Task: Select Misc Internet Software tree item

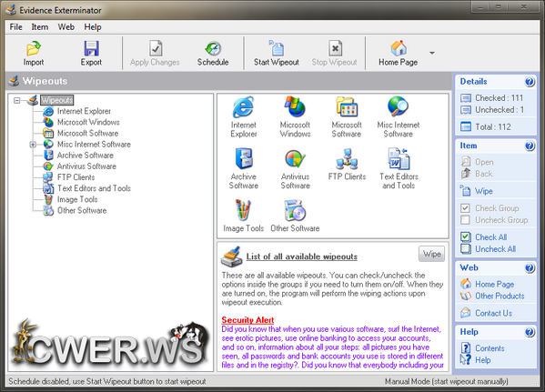Action: [x=94, y=145]
